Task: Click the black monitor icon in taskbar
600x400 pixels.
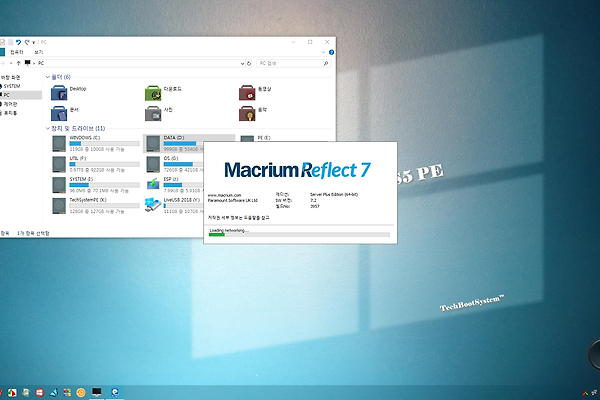Action: (97, 390)
